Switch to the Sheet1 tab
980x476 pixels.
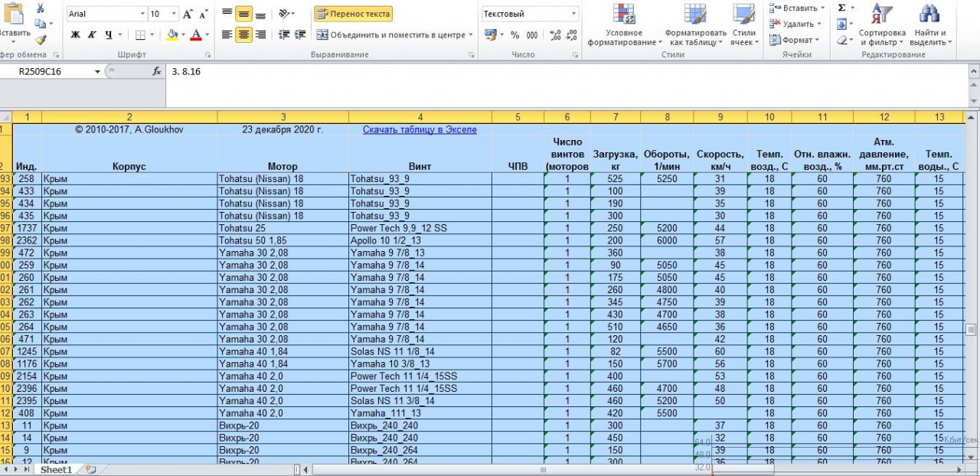click(x=56, y=470)
